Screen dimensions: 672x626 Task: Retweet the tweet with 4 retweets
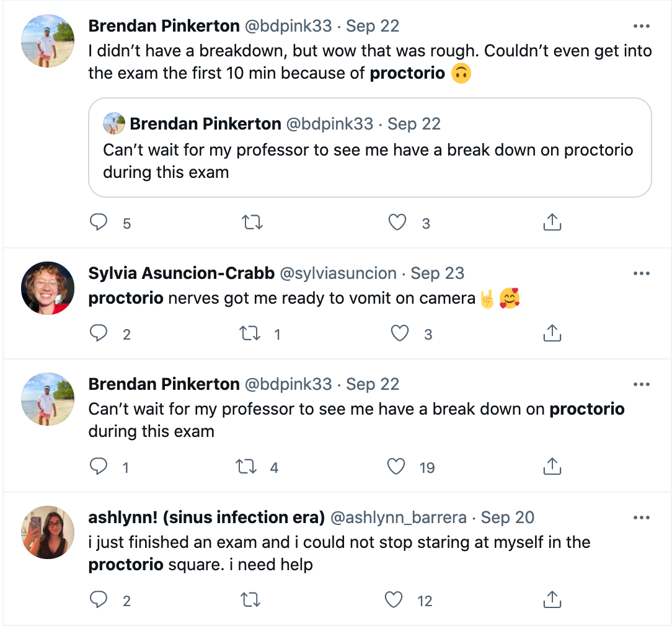247,467
